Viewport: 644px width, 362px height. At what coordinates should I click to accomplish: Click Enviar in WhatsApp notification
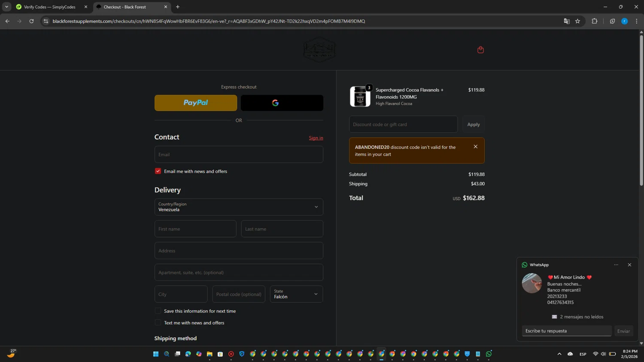coord(623,331)
